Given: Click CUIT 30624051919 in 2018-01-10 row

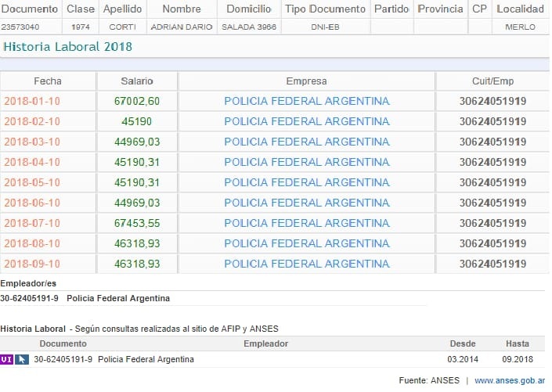Looking at the screenshot, I should pyautogui.click(x=492, y=102).
